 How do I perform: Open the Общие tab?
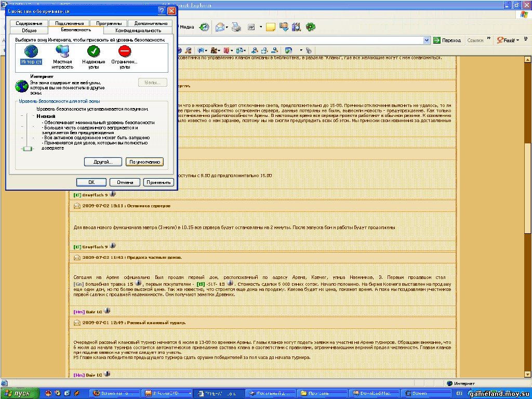coord(29,31)
